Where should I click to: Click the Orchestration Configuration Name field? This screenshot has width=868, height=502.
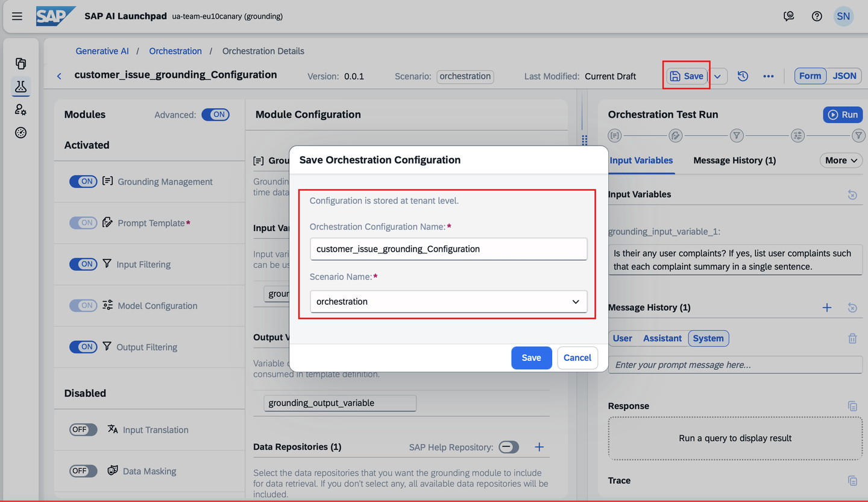click(448, 249)
